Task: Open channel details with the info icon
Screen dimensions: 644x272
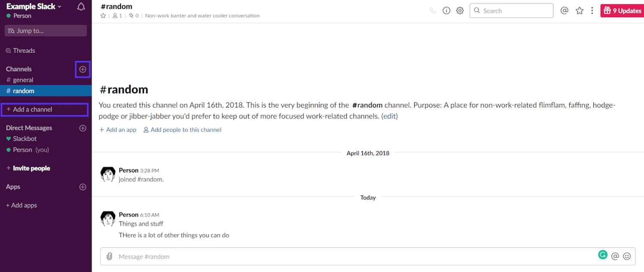Action: [447, 10]
